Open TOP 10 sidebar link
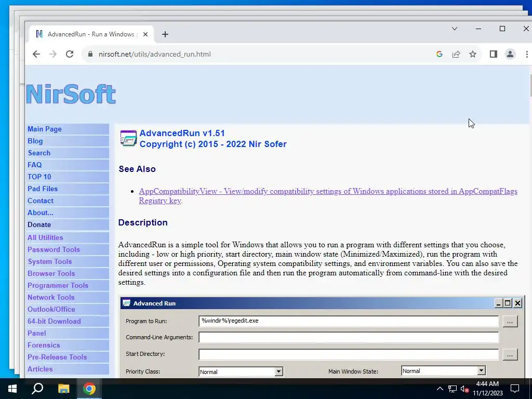Screen dimensions: 532x399 coord(39,177)
